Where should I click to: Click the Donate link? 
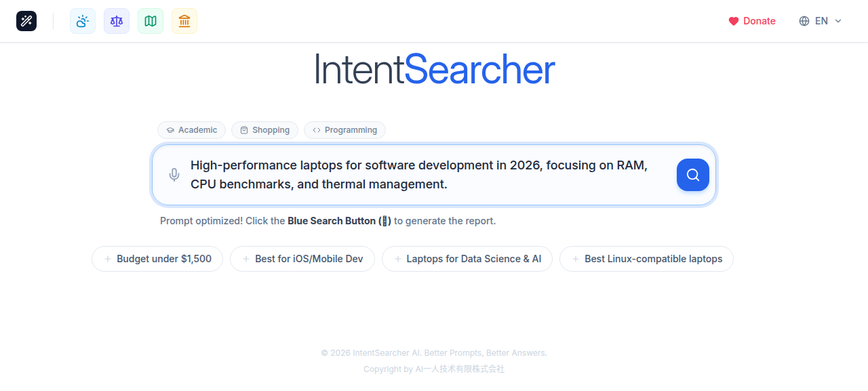(x=759, y=21)
